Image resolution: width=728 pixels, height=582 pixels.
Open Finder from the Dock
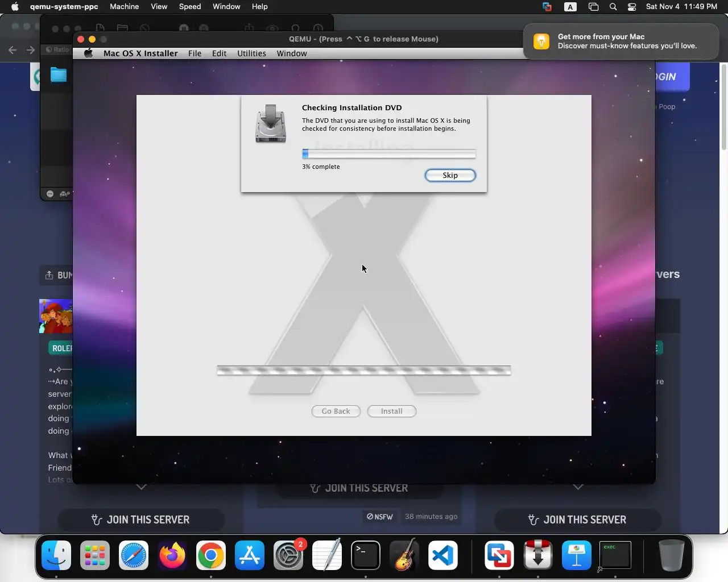[56, 555]
